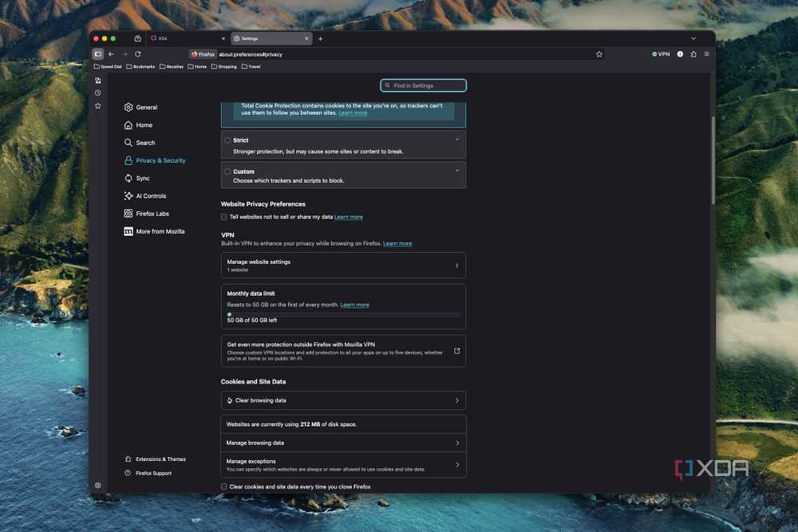The height and width of the screenshot is (532, 798).
Task: Open the Firefox View icon left of the tabs
Action: [137, 38]
